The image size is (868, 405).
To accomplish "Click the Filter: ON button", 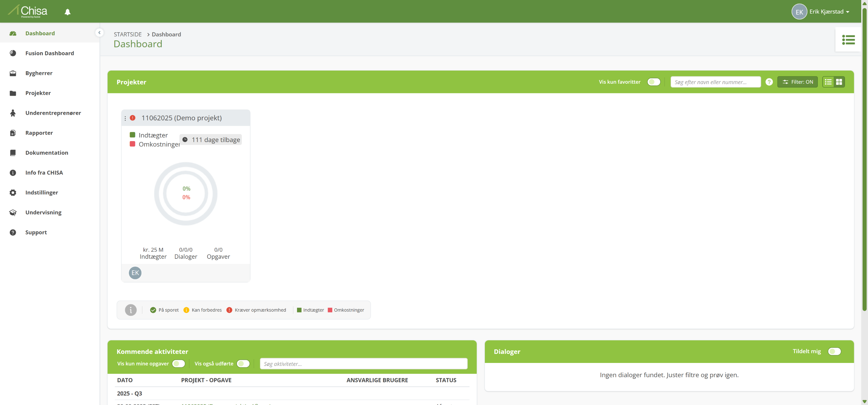I will click(x=797, y=82).
